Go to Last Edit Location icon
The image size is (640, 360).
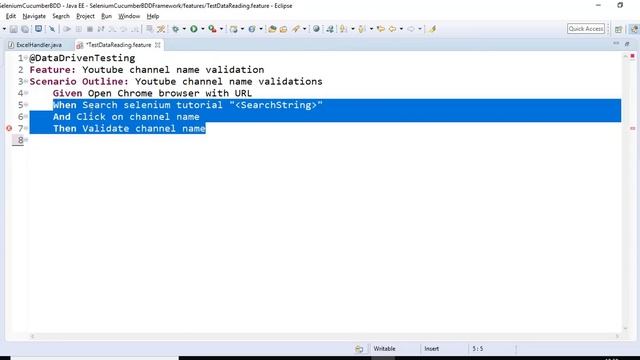coord(381,29)
